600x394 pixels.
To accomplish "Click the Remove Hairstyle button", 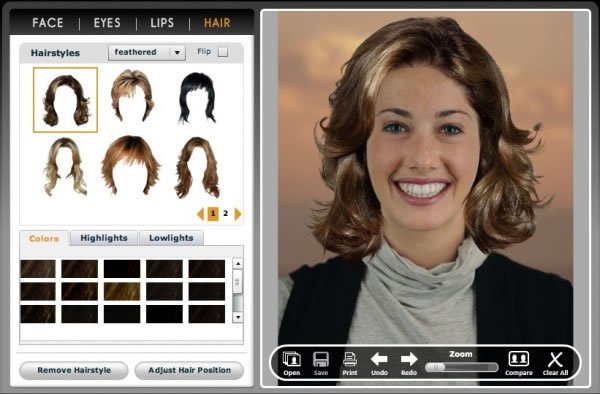I will (x=74, y=370).
